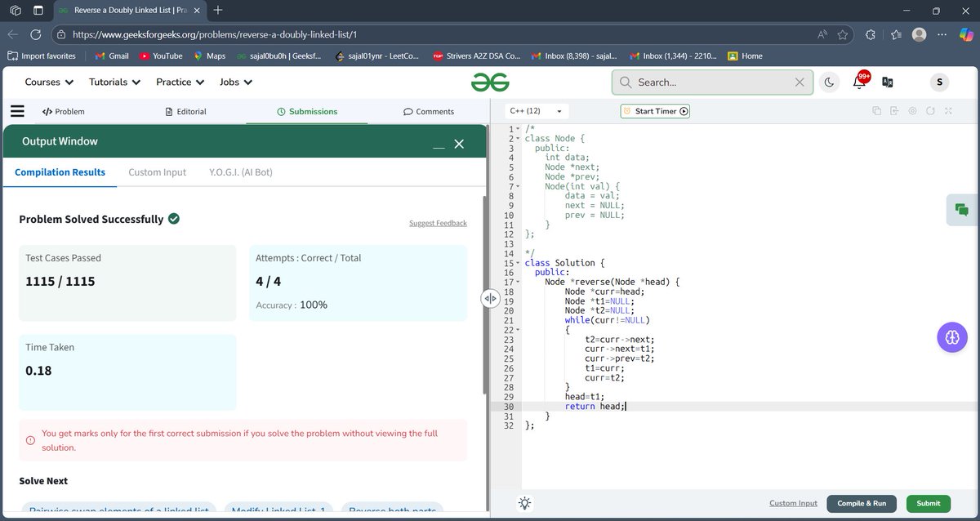Minimize the Output Window

pyautogui.click(x=439, y=147)
